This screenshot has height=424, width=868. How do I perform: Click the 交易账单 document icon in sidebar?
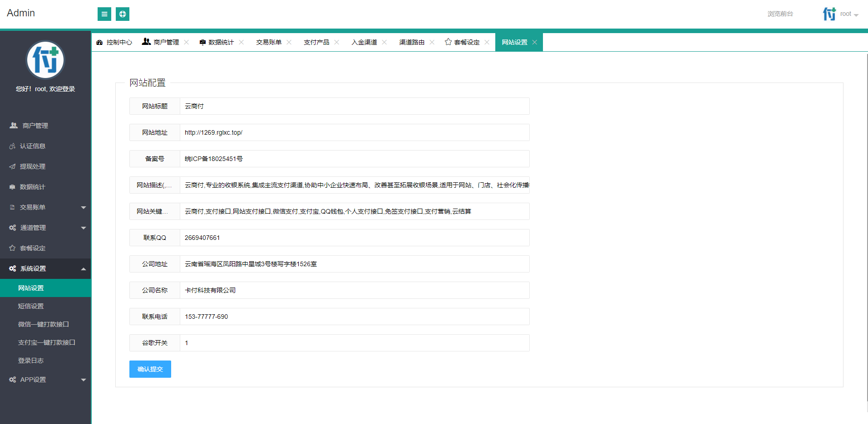pyautogui.click(x=12, y=207)
